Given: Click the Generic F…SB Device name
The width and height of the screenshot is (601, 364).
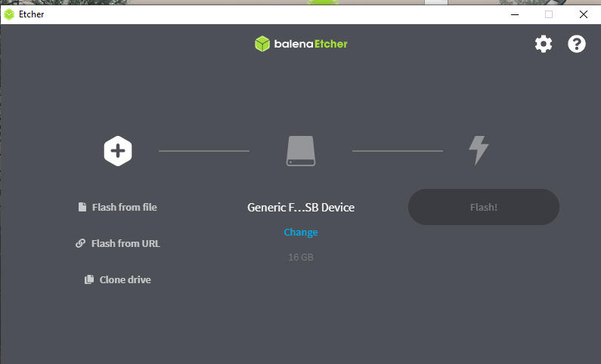Looking at the screenshot, I should 301,207.
